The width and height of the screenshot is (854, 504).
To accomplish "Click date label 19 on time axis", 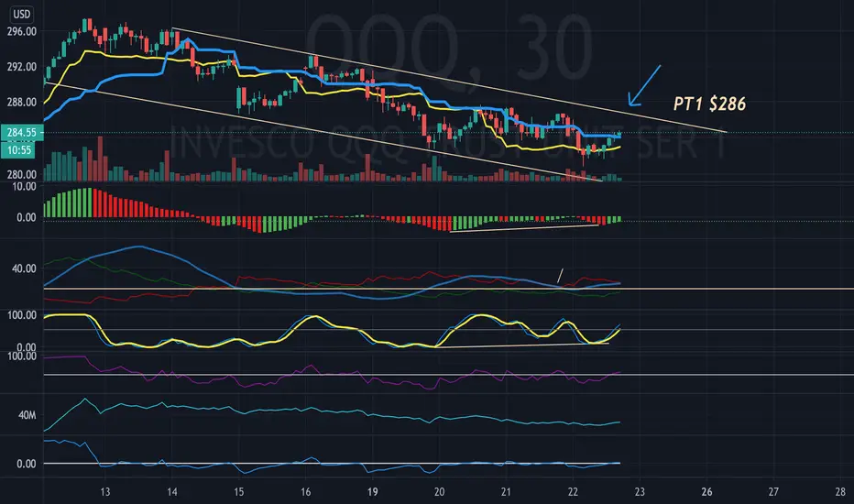I will pos(373,492).
